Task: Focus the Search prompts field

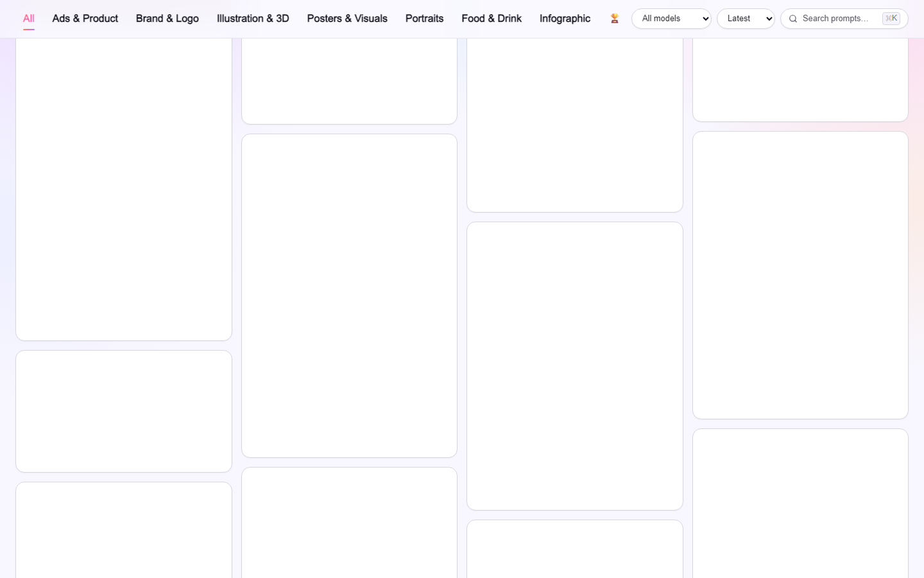Action: click(844, 19)
